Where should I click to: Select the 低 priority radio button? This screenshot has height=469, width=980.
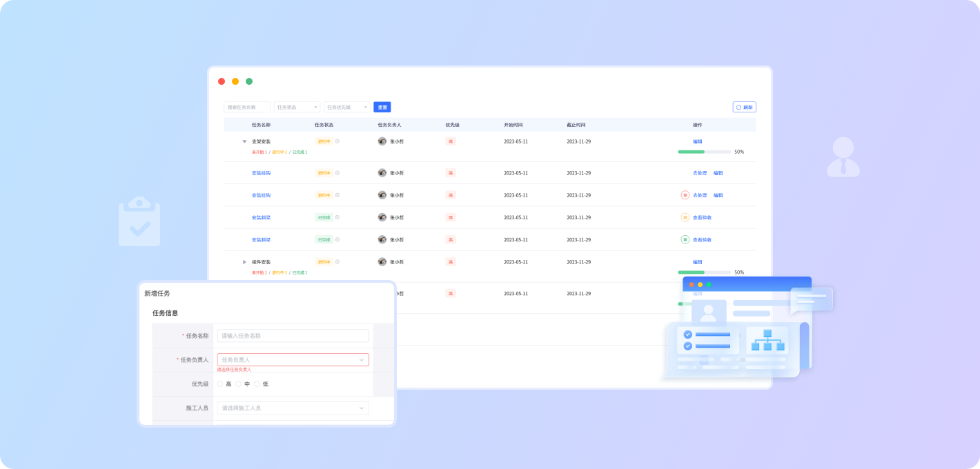pos(257,384)
